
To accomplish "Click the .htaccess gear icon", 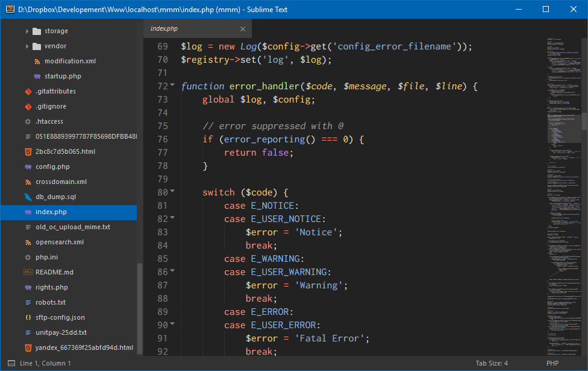I will coord(28,121).
